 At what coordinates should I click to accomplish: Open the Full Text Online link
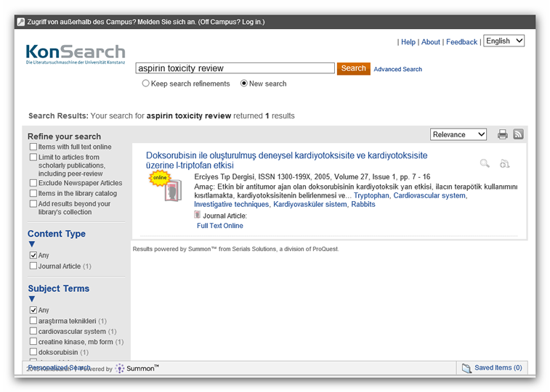(219, 226)
